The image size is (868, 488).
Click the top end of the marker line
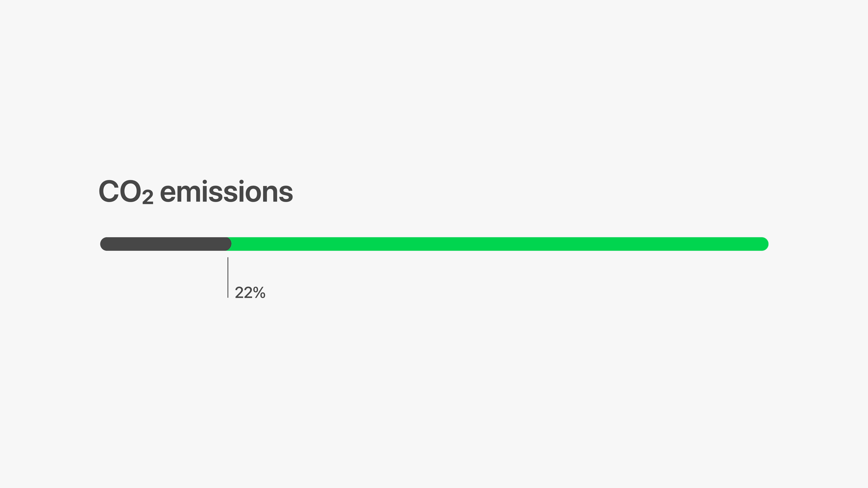[228, 258]
